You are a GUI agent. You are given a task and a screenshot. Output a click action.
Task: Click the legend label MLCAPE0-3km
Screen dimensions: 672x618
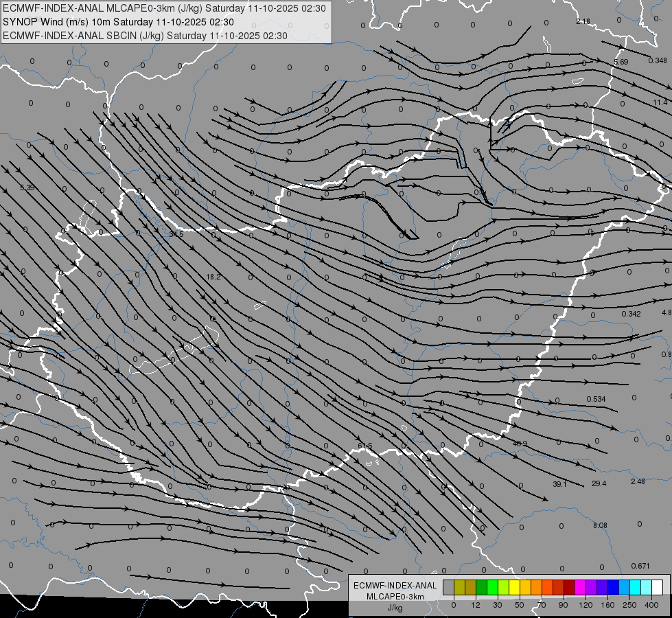[395, 597]
